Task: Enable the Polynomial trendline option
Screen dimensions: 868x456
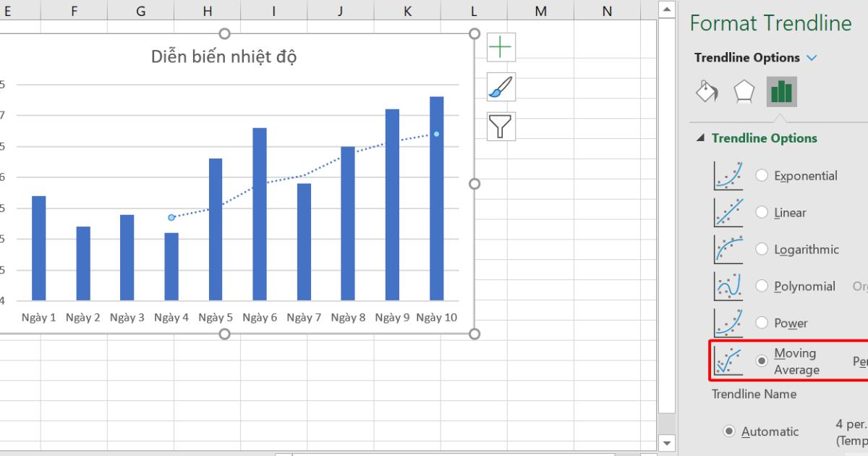Action: click(x=762, y=286)
